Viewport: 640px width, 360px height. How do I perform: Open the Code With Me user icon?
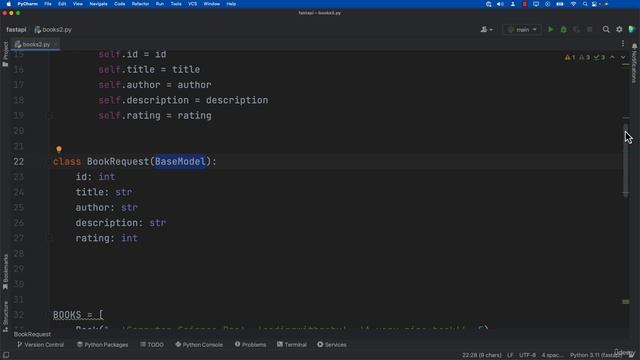point(486,29)
